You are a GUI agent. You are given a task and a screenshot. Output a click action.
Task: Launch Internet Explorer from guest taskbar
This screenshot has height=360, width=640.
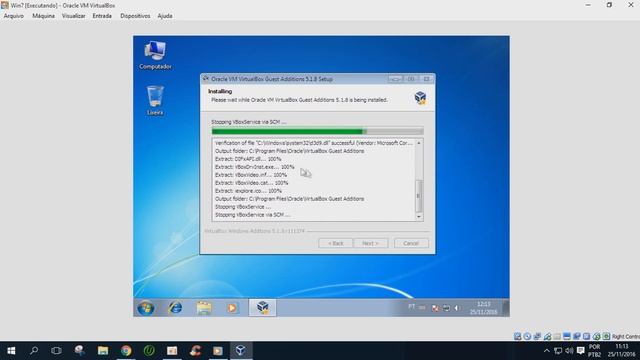[x=176, y=308]
